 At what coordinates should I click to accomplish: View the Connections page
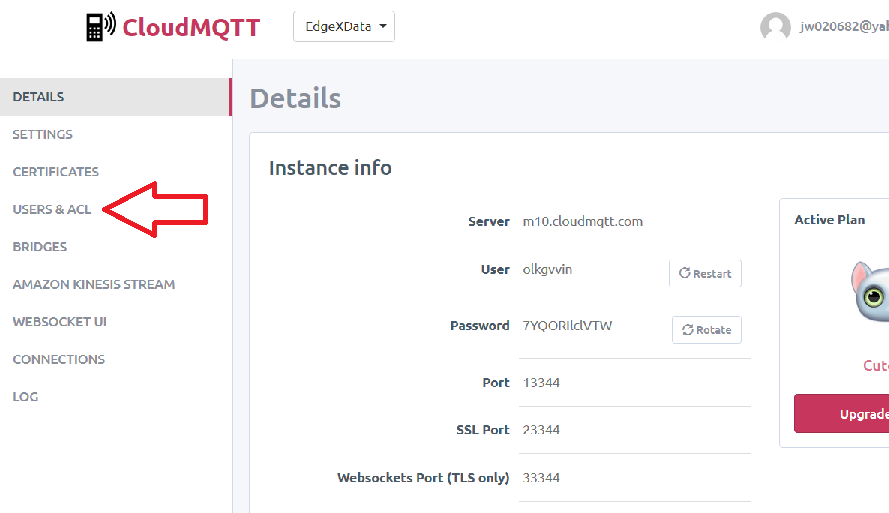(59, 359)
